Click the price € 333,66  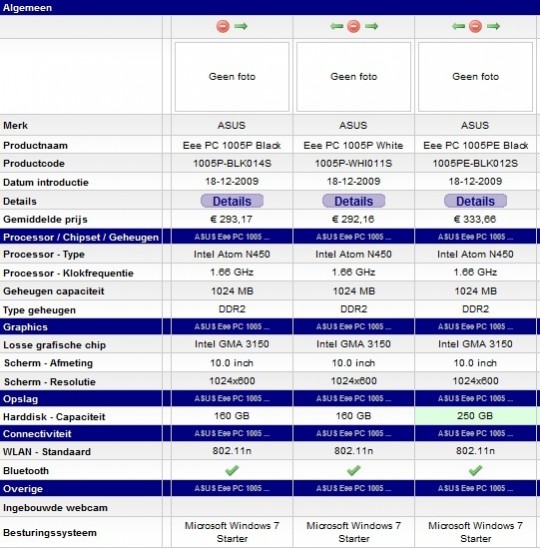(475, 219)
